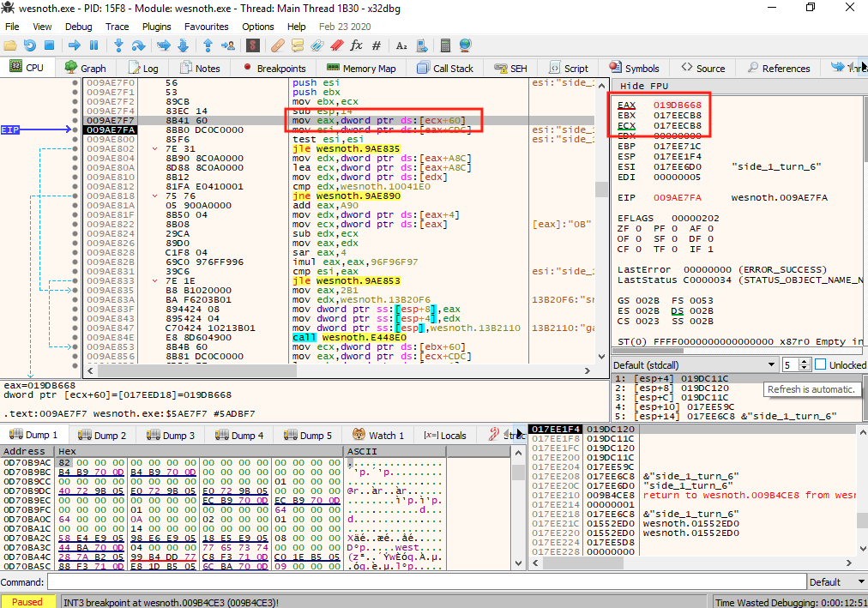Screen dimensions: 868x608
Task: Pause execution with the pause icon
Action: coord(94,45)
